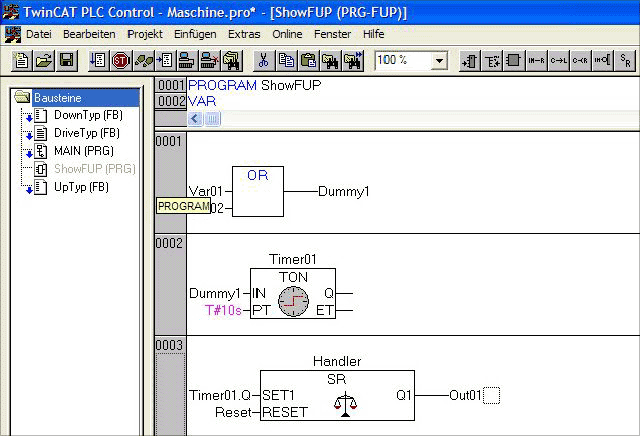Click the TON timer block
Image resolution: width=640 pixels, height=436 pixels.
pos(293,293)
